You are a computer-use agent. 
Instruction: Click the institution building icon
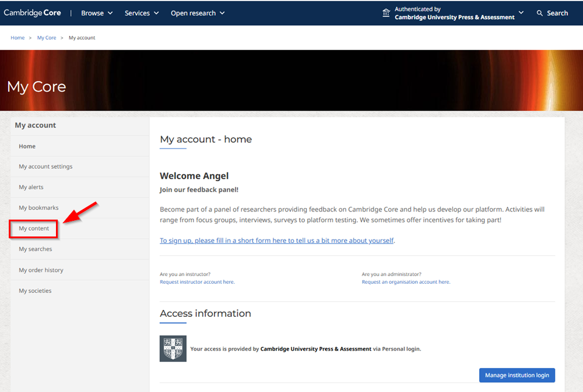pyautogui.click(x=387, y=13)
